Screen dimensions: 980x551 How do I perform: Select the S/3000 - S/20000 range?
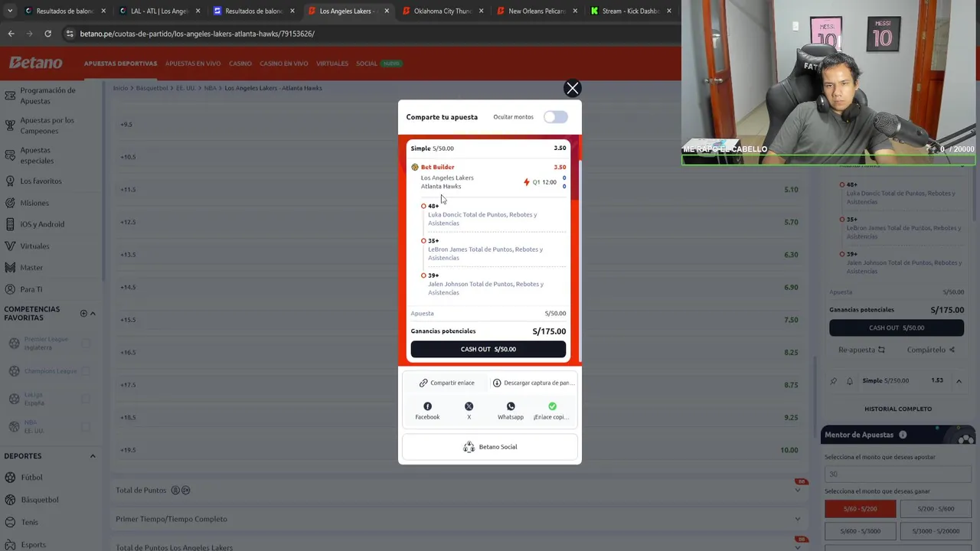point(936,531)
